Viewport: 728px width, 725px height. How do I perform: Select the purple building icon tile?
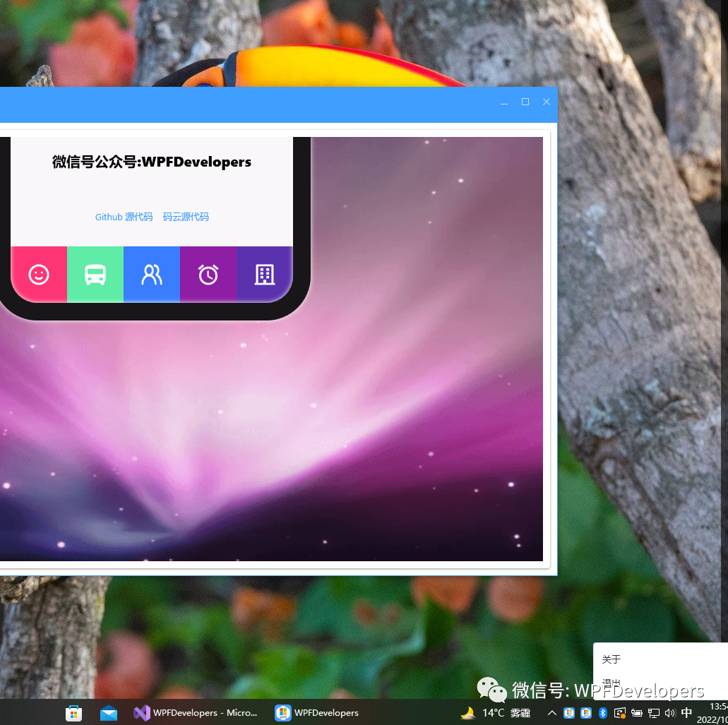point(265,275)
